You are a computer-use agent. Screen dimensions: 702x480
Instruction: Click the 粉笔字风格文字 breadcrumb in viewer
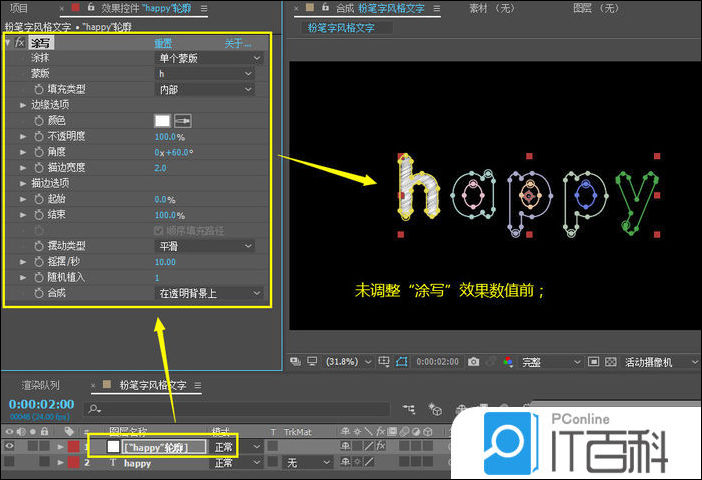[x=341, y=28]
